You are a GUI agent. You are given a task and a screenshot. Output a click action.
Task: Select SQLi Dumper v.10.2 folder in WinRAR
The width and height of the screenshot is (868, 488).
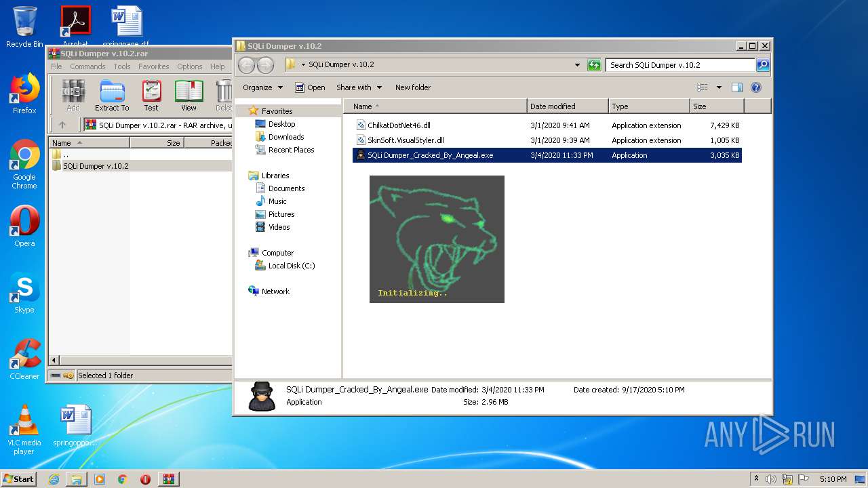click(x=140, y=165)
